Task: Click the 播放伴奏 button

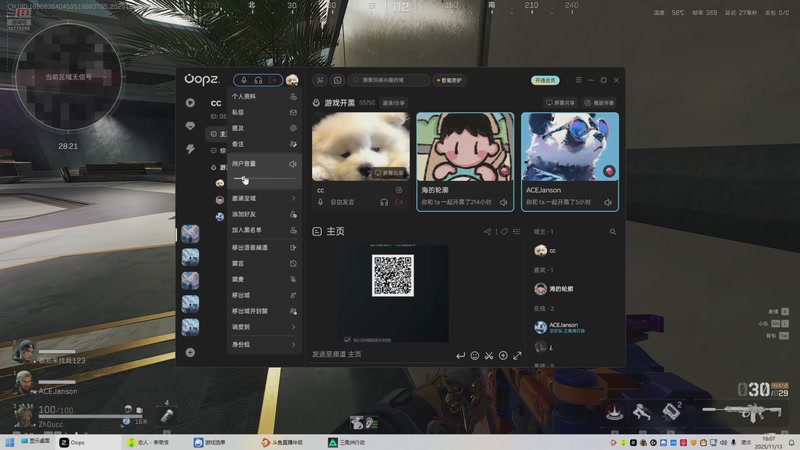Action: click(599, 103)
